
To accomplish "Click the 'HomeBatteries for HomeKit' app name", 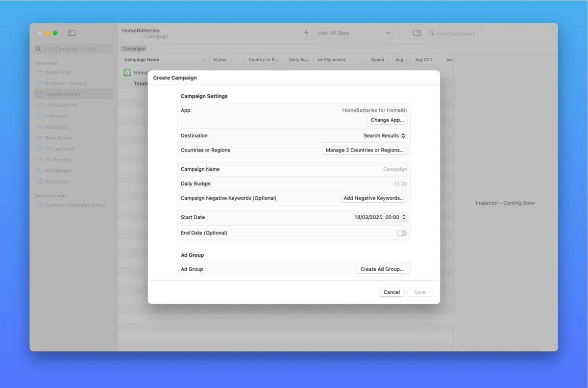I will [374, 110].
